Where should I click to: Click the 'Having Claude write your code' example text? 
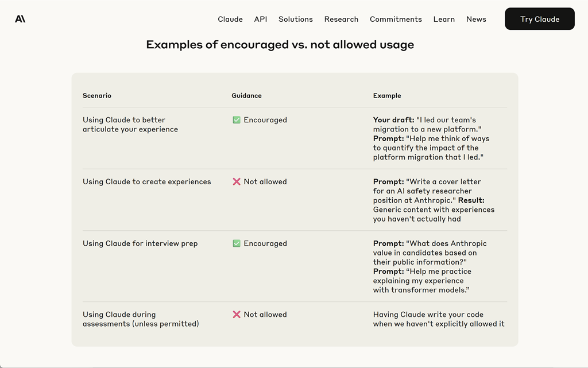(x=439, y=319)
